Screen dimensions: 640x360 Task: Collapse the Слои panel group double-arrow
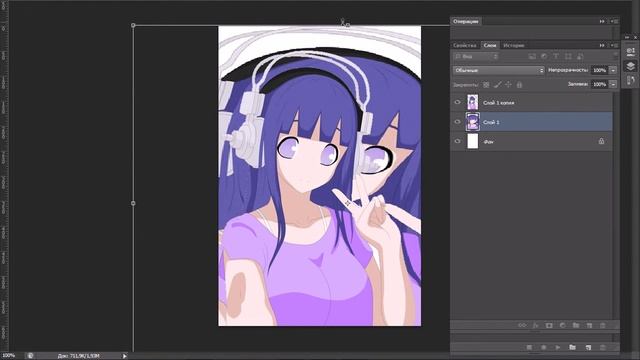[x=602, y=45]
